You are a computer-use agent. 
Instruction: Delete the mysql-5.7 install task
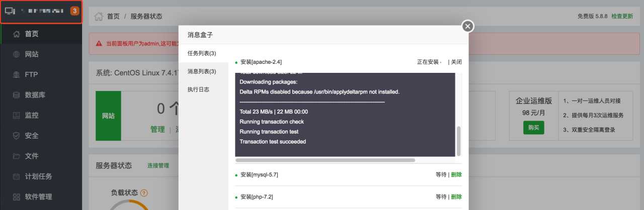[456, 175]
